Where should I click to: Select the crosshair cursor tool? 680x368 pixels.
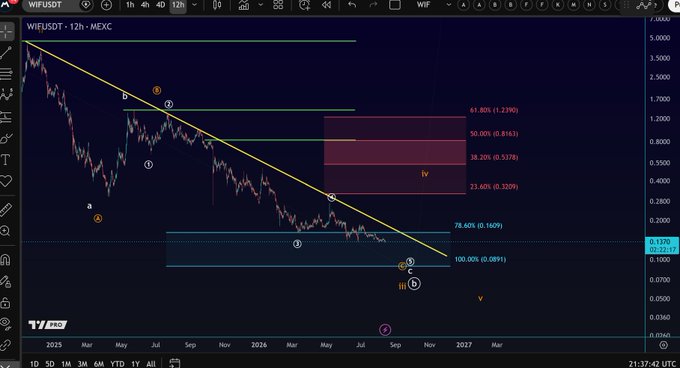pos(6,31)
